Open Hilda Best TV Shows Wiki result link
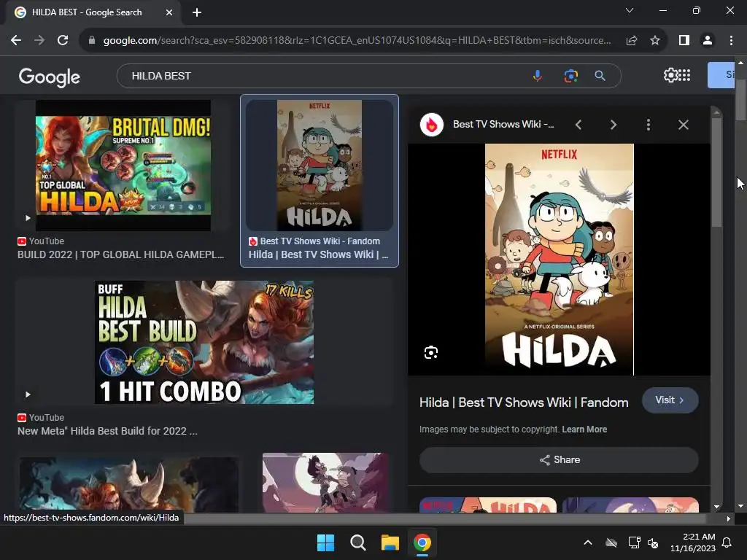This screenshot has height=560, width=747. pos(318,254)
